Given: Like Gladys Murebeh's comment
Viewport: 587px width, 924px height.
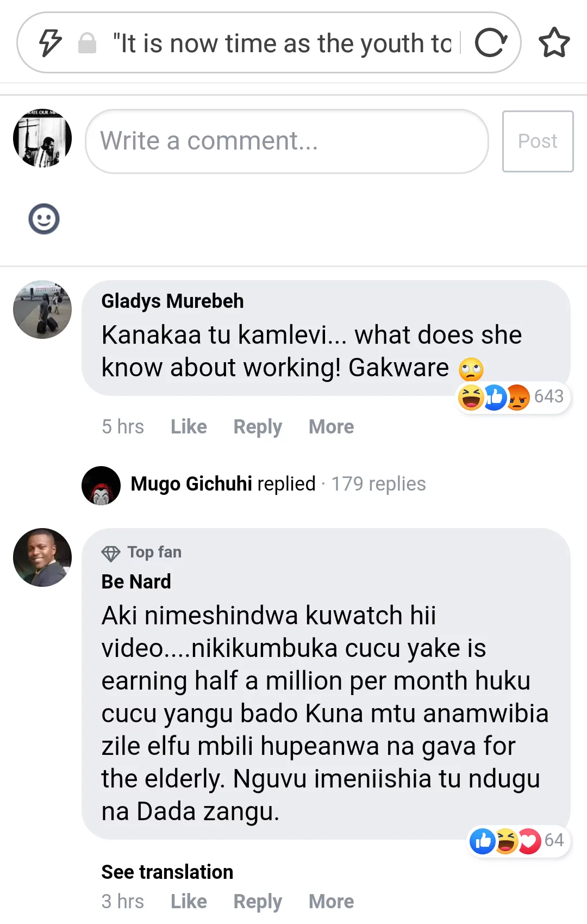Looking at the screenshot, I should [189, 427].
